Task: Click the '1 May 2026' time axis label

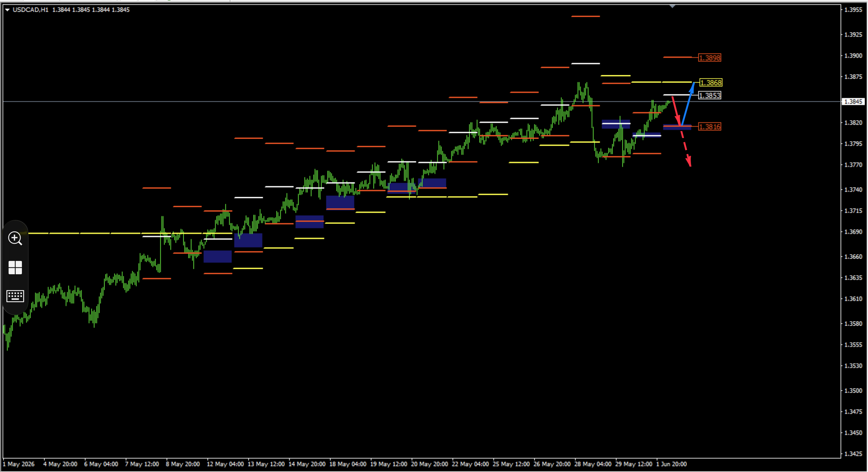Action: [18, 464]
